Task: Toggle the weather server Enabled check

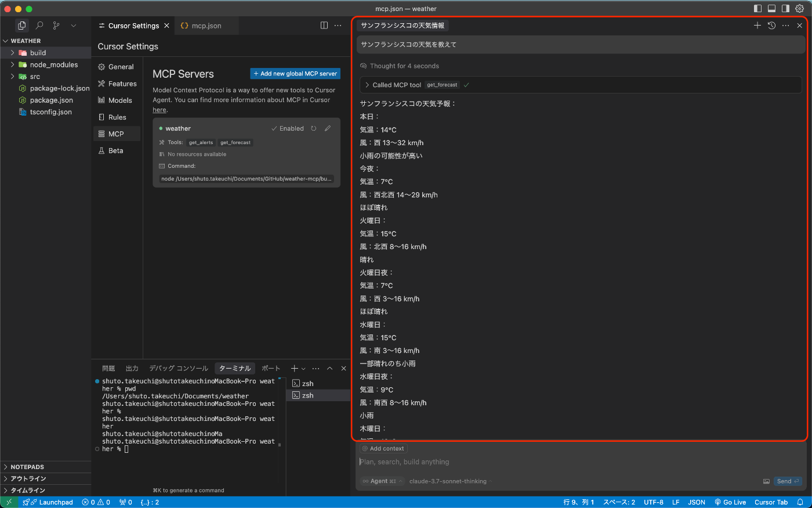Action: pos(288,129)
